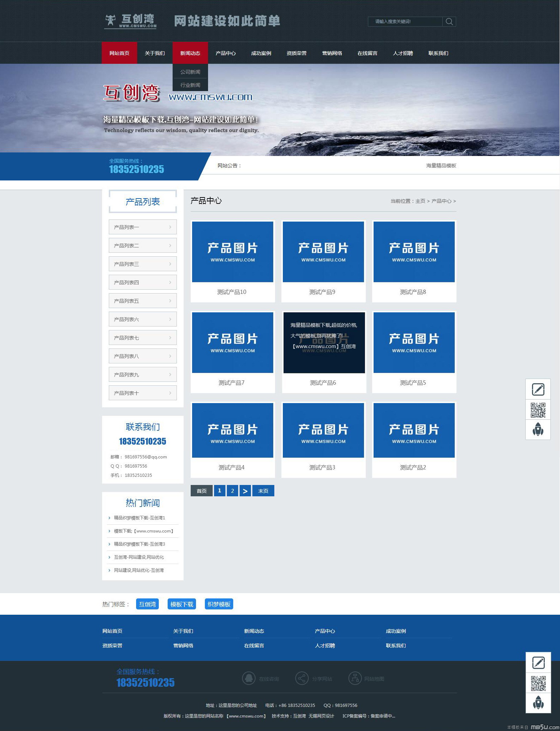Open the 互创湾-网站建设,网站优化 news link

coord(139,557)
